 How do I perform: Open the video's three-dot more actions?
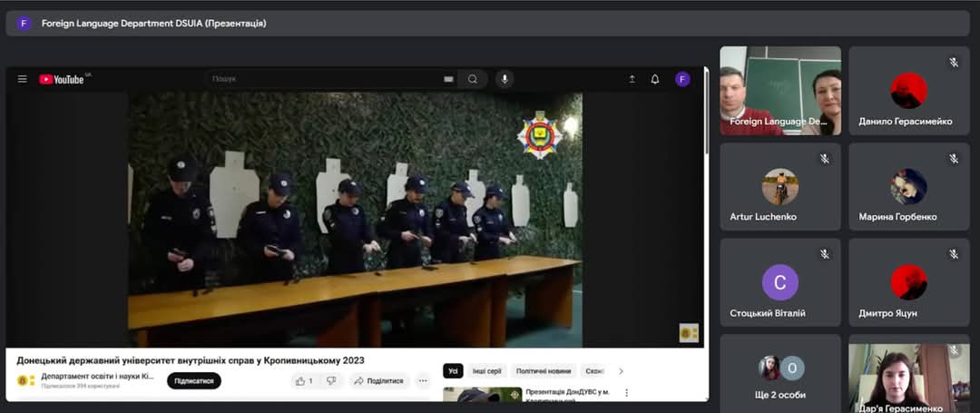423,380
